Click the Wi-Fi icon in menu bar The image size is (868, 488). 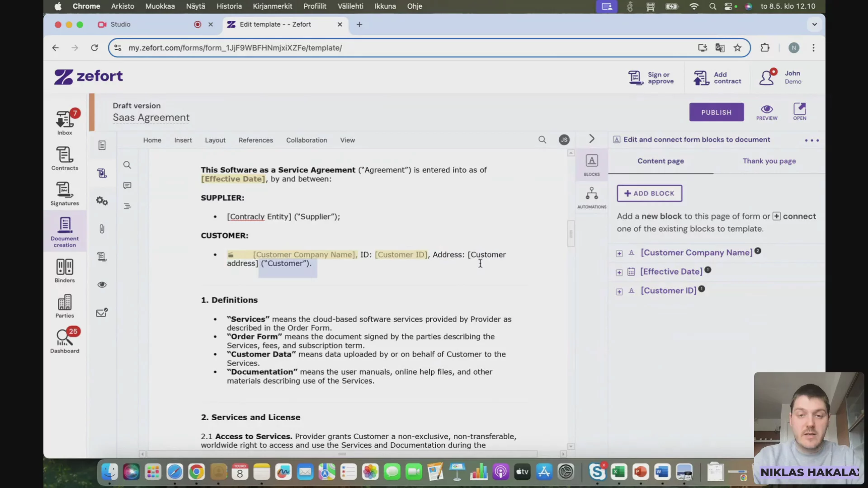click(693, 6)
